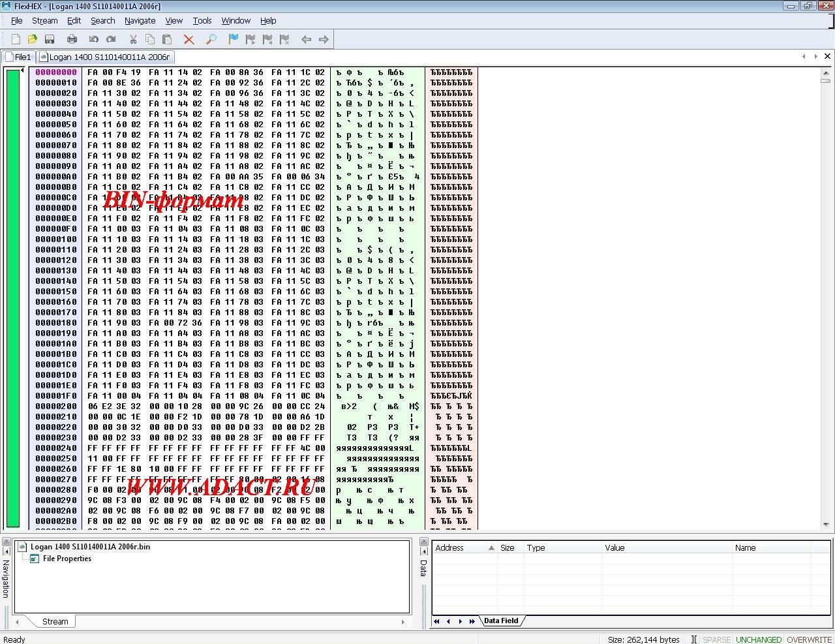
Task: Open the File menu
Action: [17, 20]
